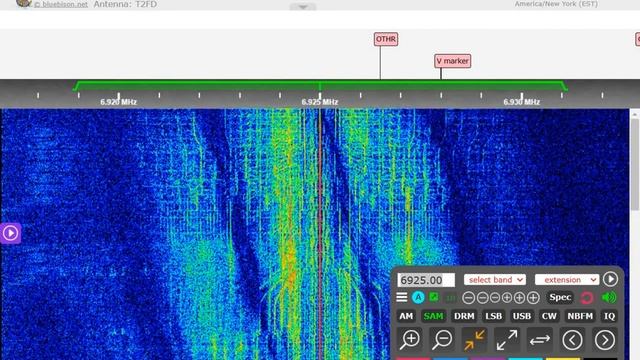Select DRM demodulation mode
640x360 pixels.
click(x=464, y=316)
